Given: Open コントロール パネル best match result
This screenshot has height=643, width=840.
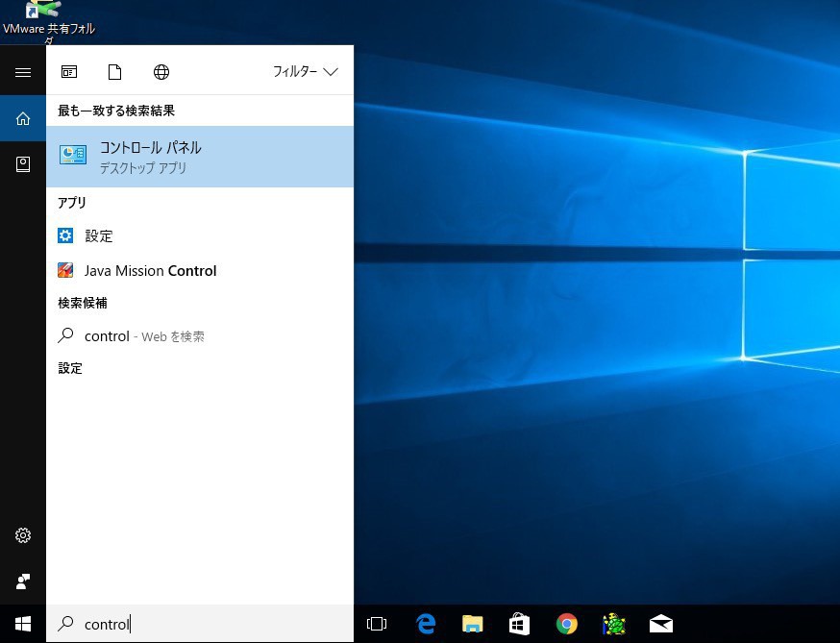Looking at the screenshot, I should tap(200, 157).
